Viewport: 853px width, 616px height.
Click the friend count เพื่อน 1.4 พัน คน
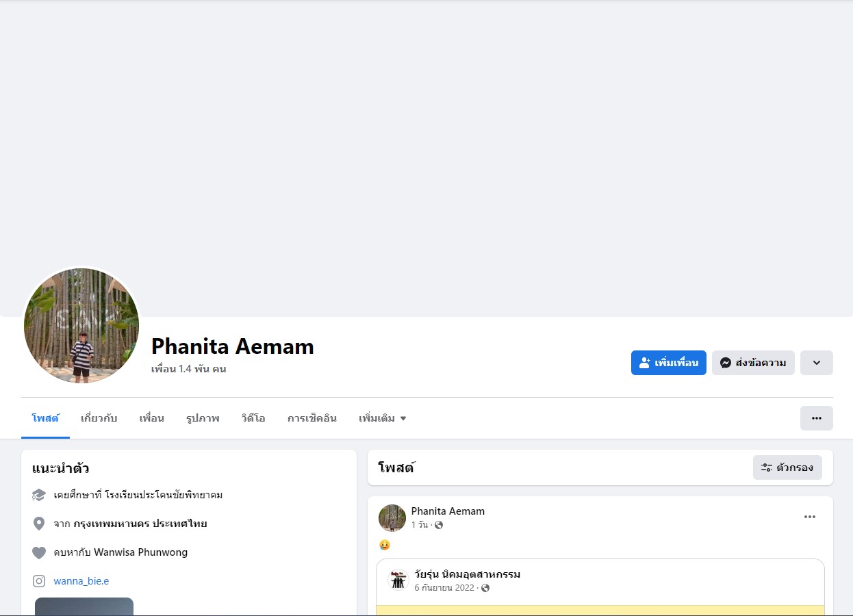(x=189, y=369)
